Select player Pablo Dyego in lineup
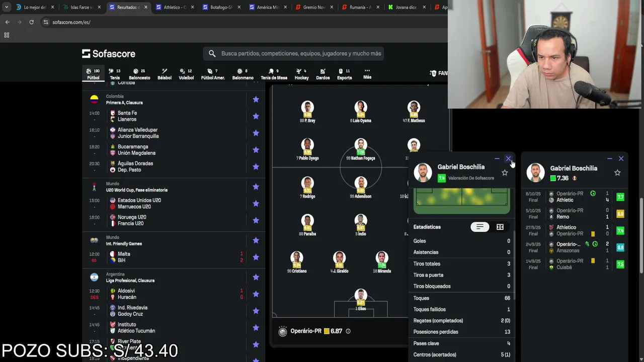Viewport: 644px width, 362px height. (307, 149)
